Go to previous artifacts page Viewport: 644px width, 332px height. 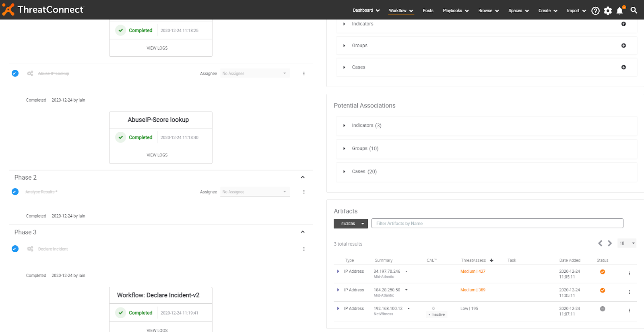(600, 243)
